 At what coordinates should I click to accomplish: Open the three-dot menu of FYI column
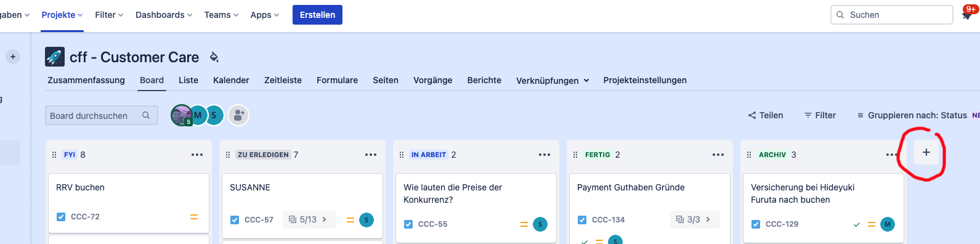[x=197, y=155]
